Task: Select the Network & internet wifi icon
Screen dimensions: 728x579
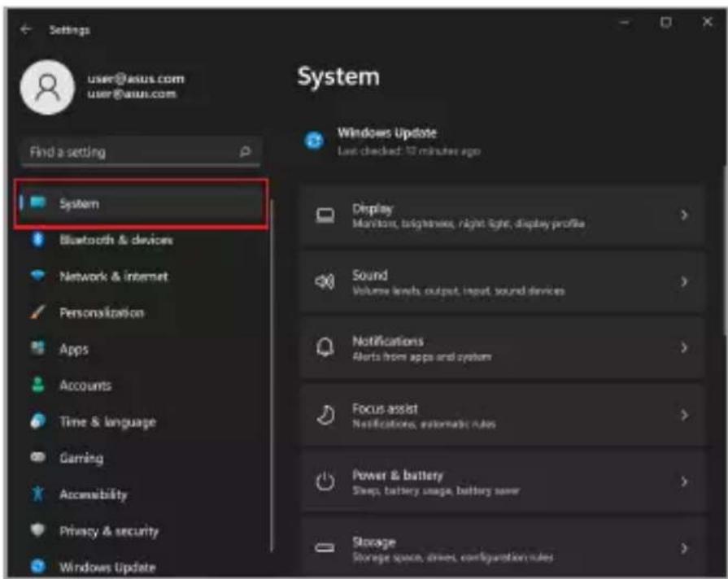Action: click(x=37, y=276)
